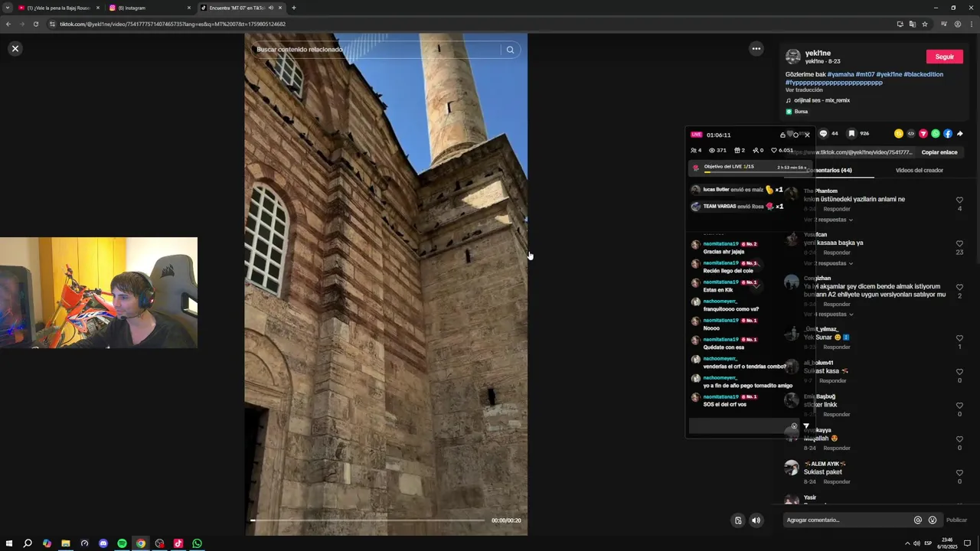Viewport: 980px width, 551px height.
Task: Focus the 'Buscar contenido relacionado' search field
Action: (377, 50)
